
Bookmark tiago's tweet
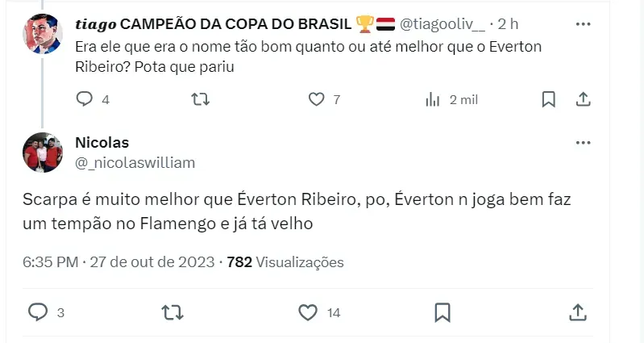549,99
